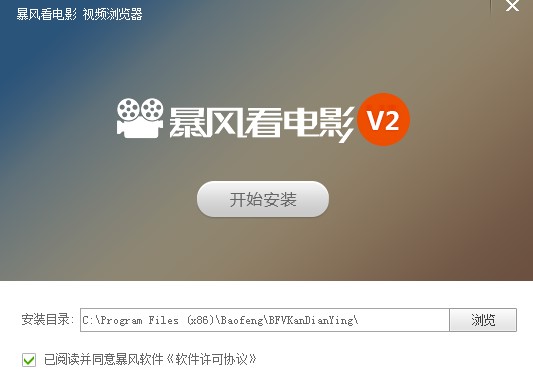This screenshot has height=377, width=533.
Task: Click the film camera logo icon
Action: tap(140, 118)
